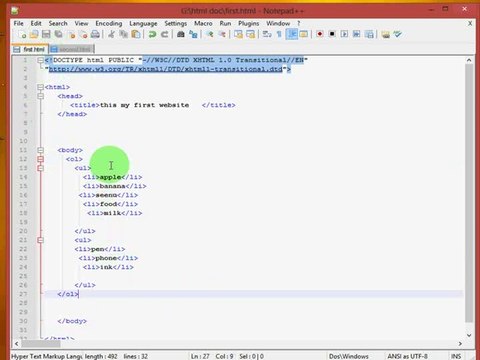Toggle INS mode in the status bar
The width and height of the screenshot is (480, 360).
coord(456,356)
